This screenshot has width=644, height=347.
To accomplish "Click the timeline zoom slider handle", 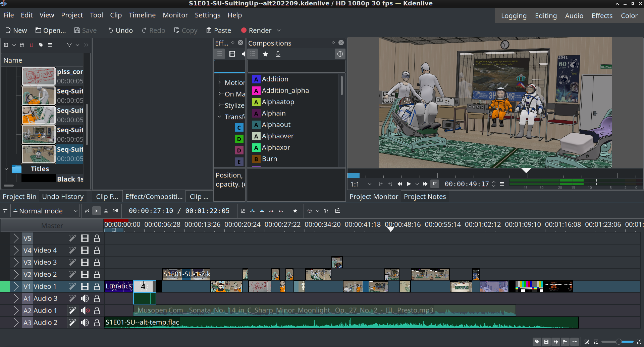I will point(619,342).
